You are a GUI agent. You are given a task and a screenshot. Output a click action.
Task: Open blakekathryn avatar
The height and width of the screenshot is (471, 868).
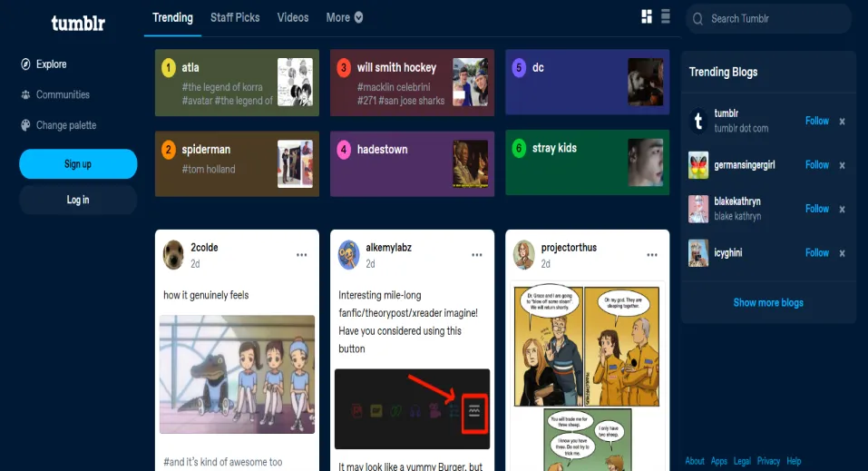pyautogui.click(x=698, y=209)
